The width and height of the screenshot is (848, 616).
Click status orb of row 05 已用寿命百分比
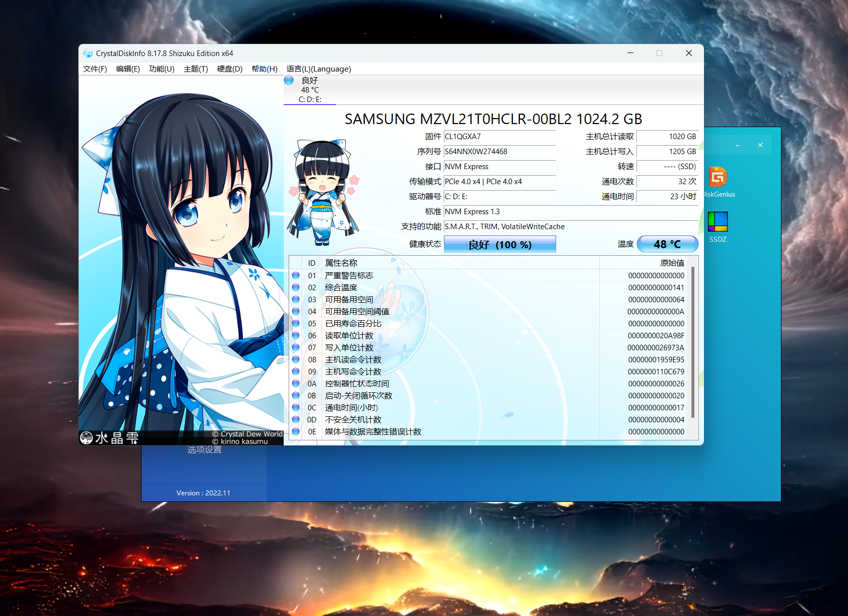(x=296, y=323)
